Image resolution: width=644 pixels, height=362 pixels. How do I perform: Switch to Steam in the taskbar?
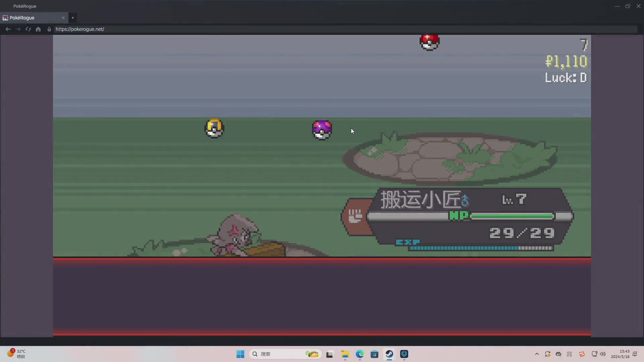pos(389,354)
